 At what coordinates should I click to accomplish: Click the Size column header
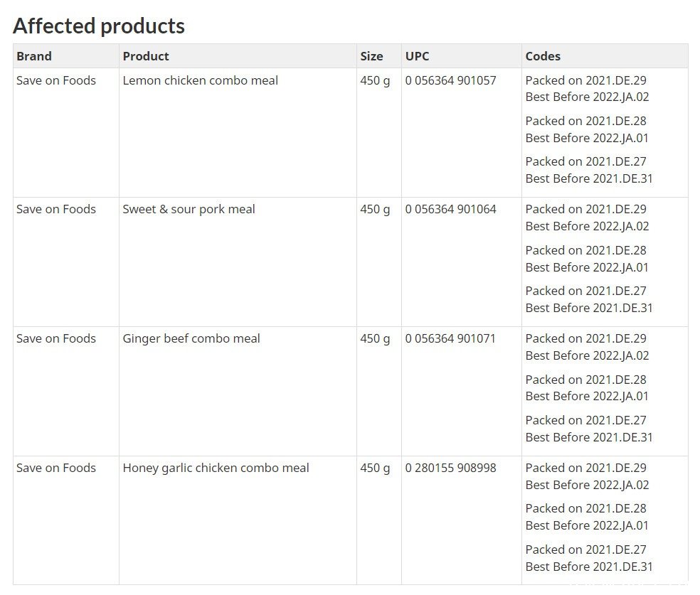[x=371, y=56]
